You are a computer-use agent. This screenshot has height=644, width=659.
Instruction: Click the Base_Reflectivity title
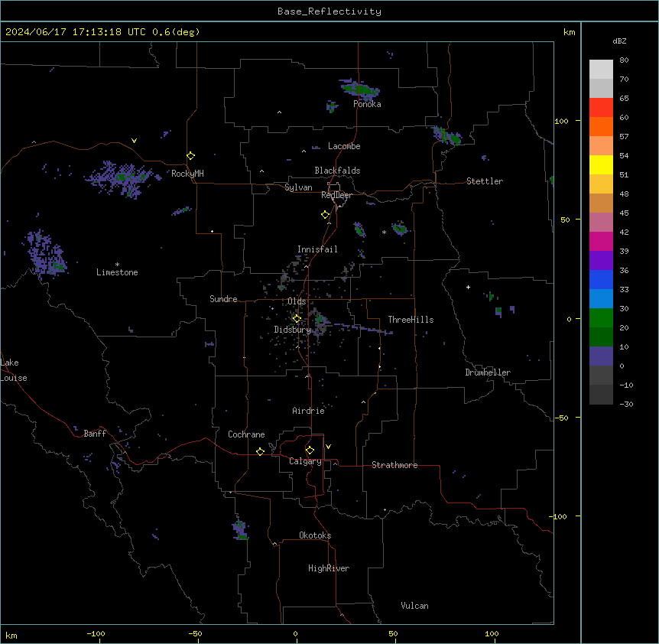[x=329, y=11]
